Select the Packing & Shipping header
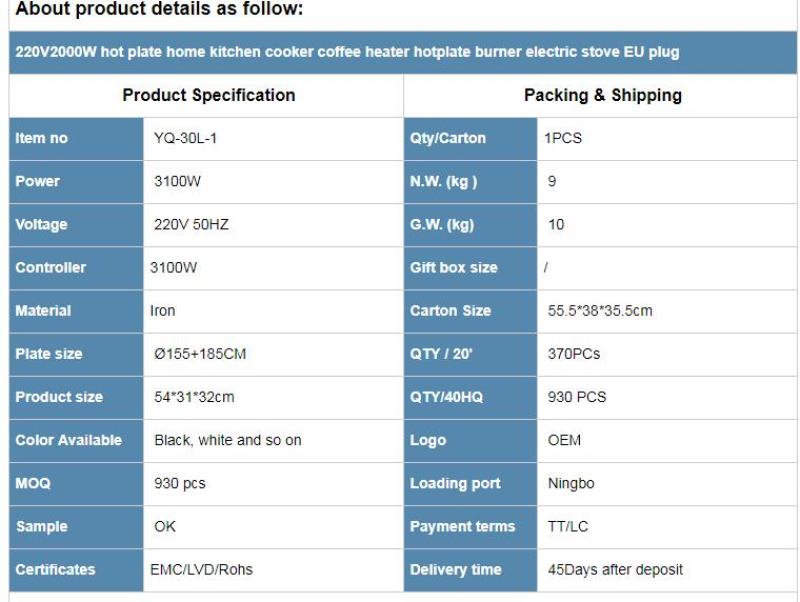The width and height of the screenshot is (800, 602). tap(602, 96)
